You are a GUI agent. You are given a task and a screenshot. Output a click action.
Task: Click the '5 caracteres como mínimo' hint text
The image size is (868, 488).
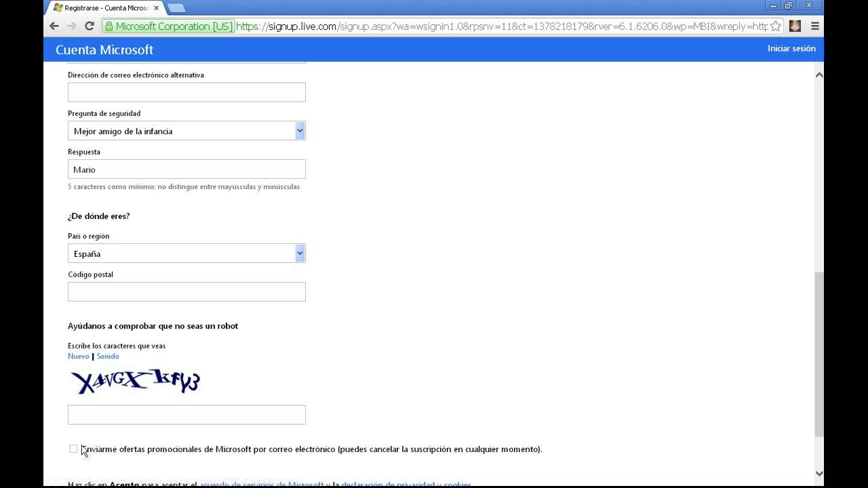pyautogui.click(x=184, y=186)
